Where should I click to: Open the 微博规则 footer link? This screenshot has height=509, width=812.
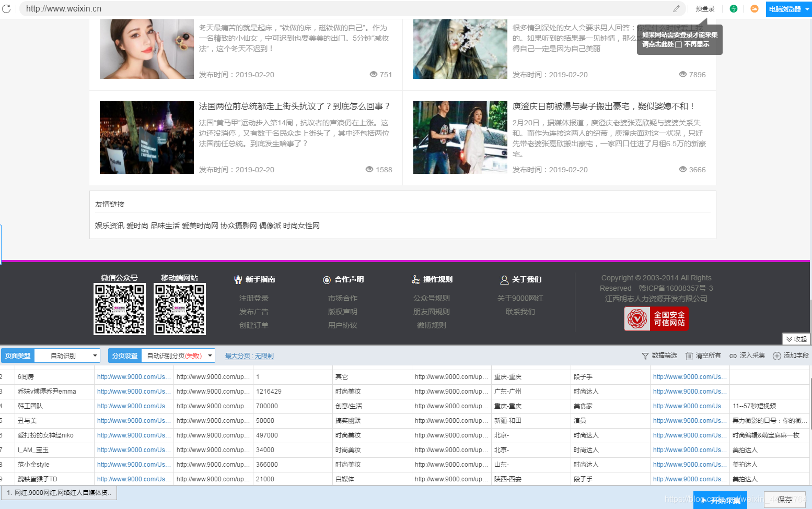click(x=432, y=325)
